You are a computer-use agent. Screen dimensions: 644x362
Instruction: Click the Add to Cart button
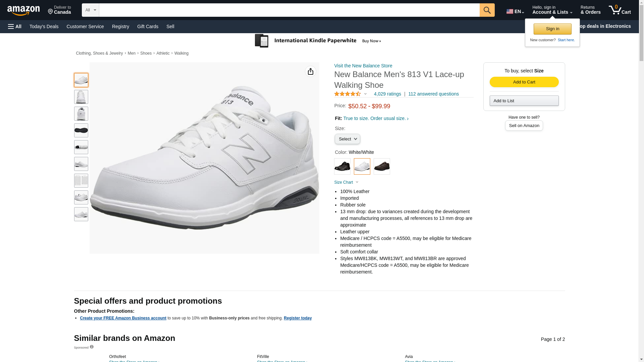524,82
